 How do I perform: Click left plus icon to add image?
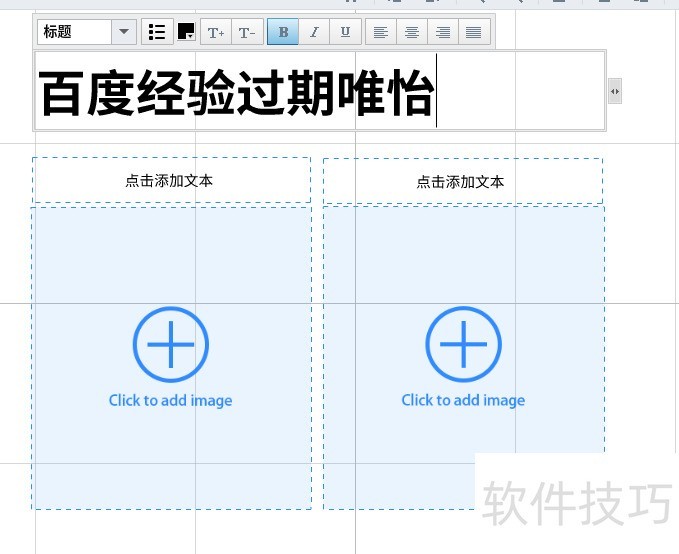coord(171,345)
